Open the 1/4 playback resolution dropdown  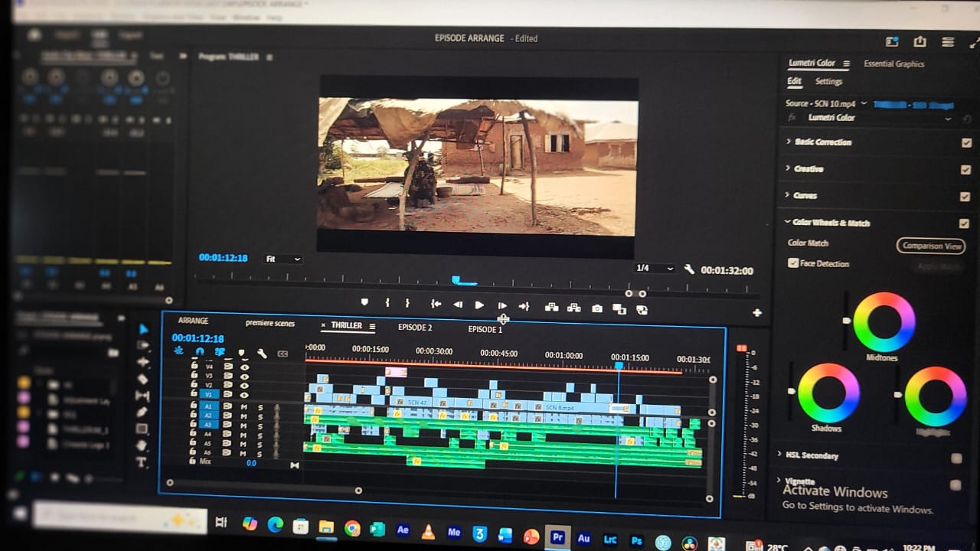click(x=654, y=269)
